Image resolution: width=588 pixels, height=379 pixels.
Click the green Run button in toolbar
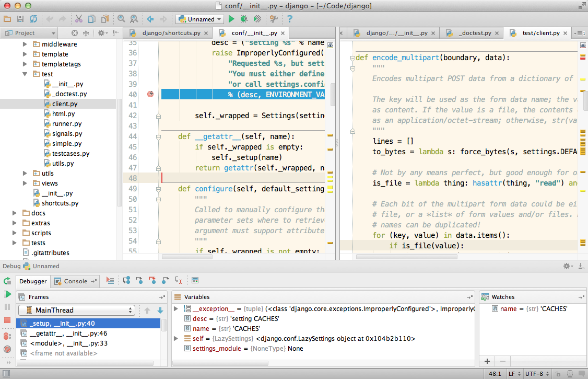[231, 19]
